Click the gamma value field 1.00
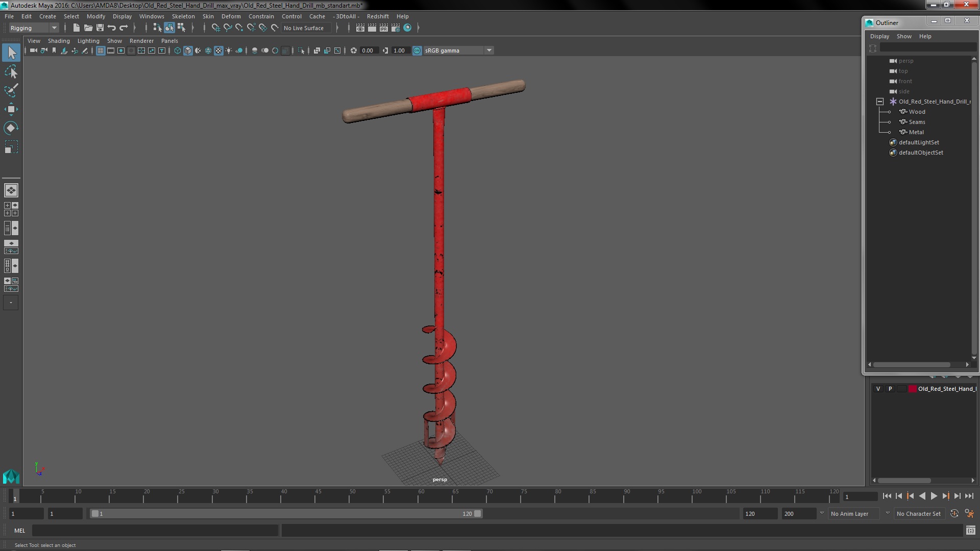The width and height of the screenshot is (980, 551). click(400, 51)
